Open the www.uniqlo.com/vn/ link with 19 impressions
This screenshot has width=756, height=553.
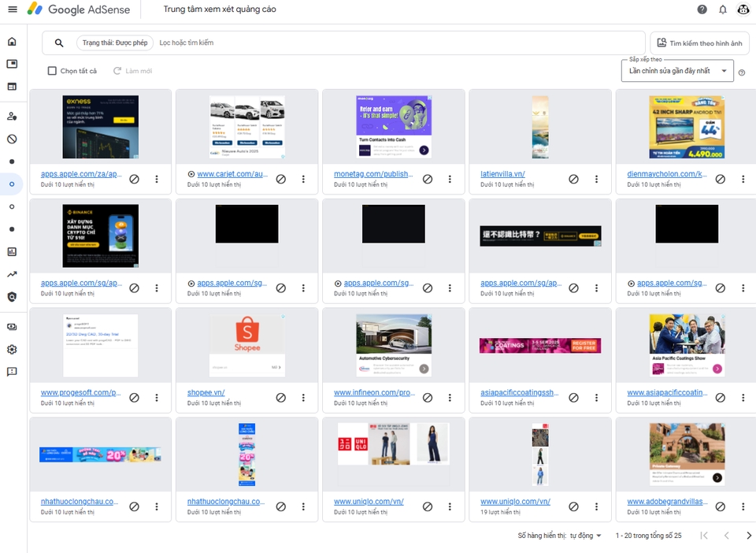click(x=515, y=501)
